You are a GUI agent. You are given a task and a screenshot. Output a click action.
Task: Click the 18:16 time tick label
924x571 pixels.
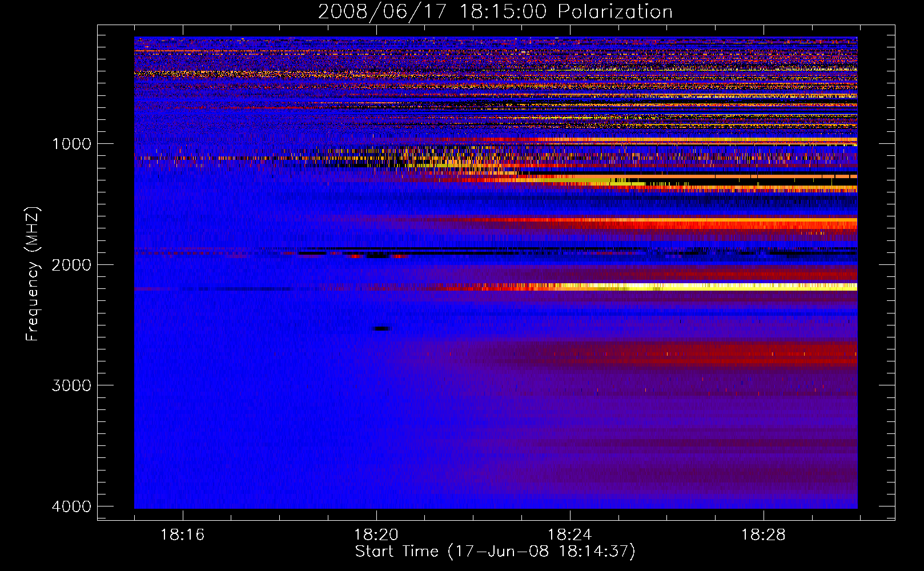pos(182,535)
